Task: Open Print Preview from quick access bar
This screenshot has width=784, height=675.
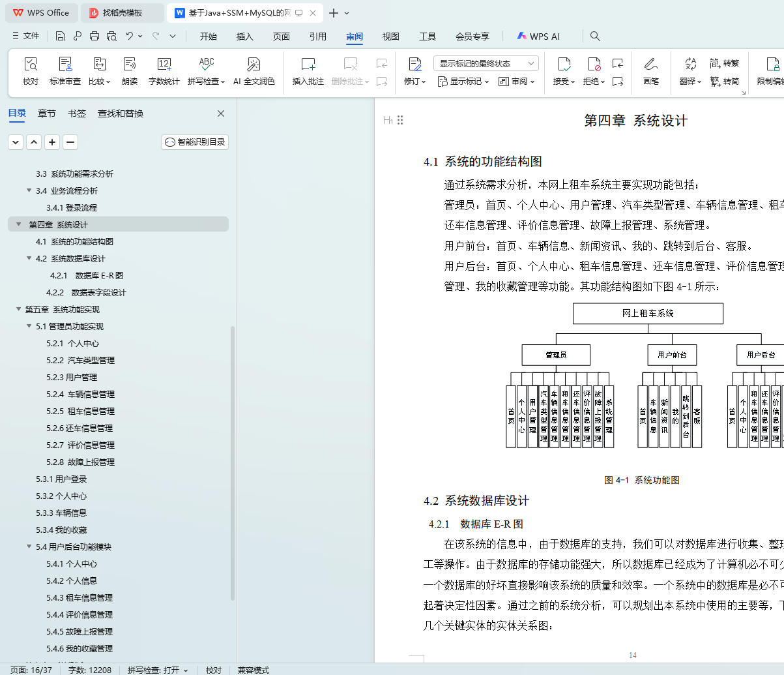Action: [111, 37]
